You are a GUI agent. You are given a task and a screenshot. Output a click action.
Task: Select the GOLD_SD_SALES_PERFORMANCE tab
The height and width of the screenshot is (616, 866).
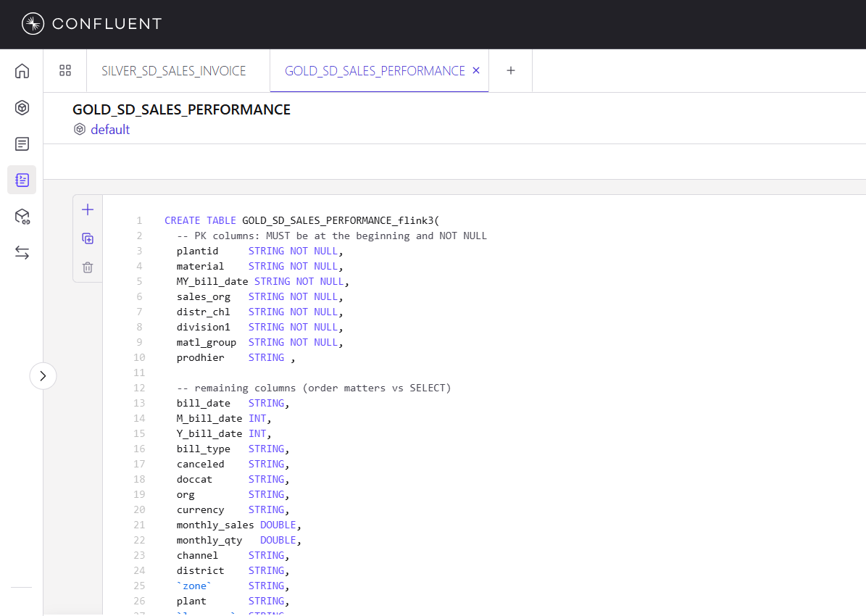[374, 71]
